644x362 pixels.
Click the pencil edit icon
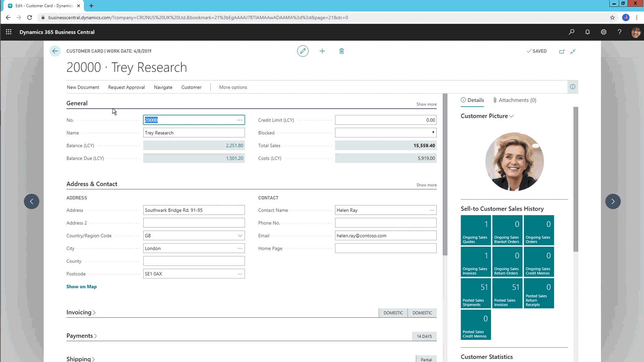(303, 51)
